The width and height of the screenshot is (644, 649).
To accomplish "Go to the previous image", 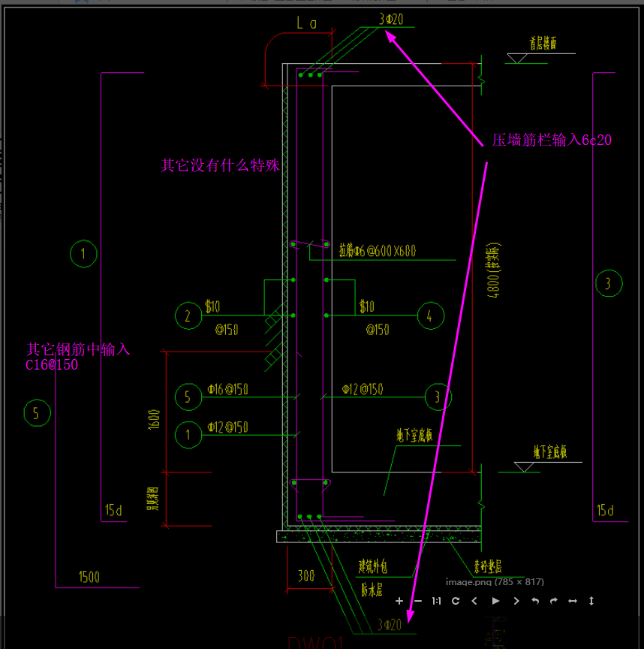I will (474, 601).
